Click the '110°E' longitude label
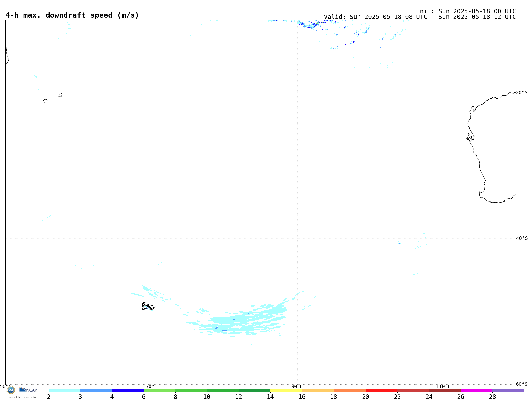 [x=443, y=386]
